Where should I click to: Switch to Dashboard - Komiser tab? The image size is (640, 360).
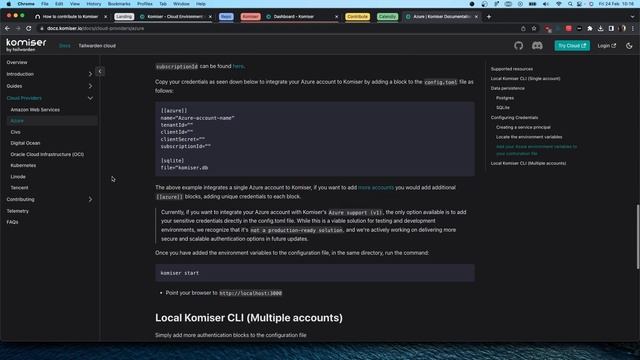[301, 17]
